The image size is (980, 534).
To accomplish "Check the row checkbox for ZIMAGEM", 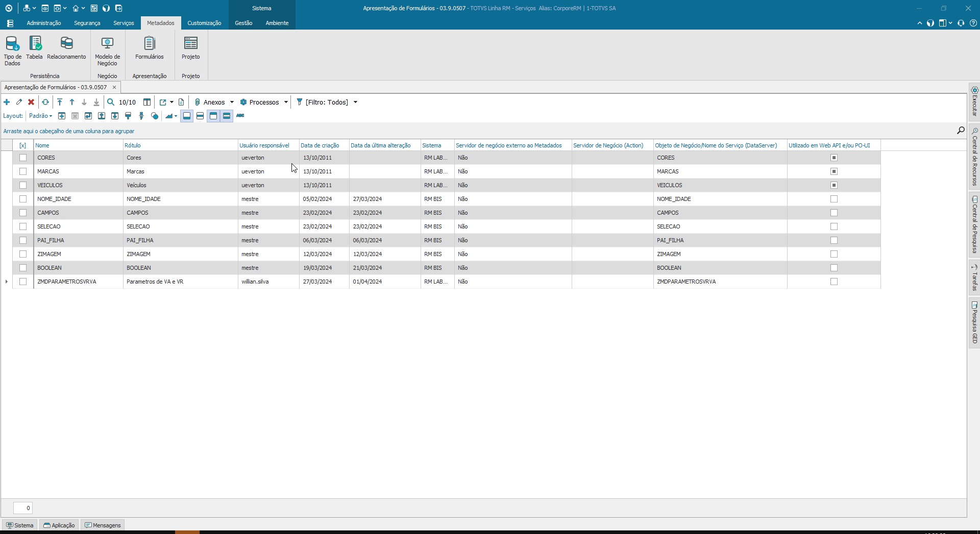I will (23, 254).
